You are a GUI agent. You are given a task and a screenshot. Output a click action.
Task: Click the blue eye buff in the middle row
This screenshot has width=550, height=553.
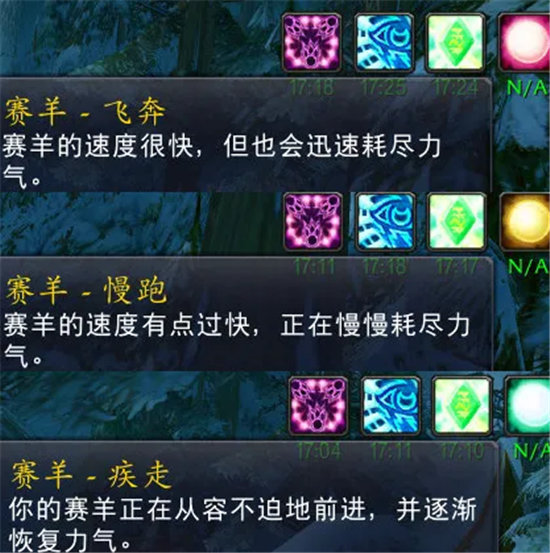click(x=385, y=222)
